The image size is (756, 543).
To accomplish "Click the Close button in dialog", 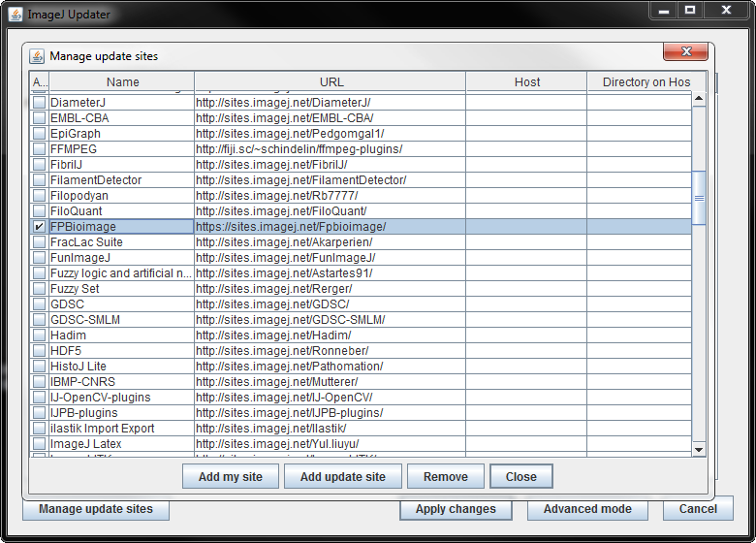I will pos(521,476).
